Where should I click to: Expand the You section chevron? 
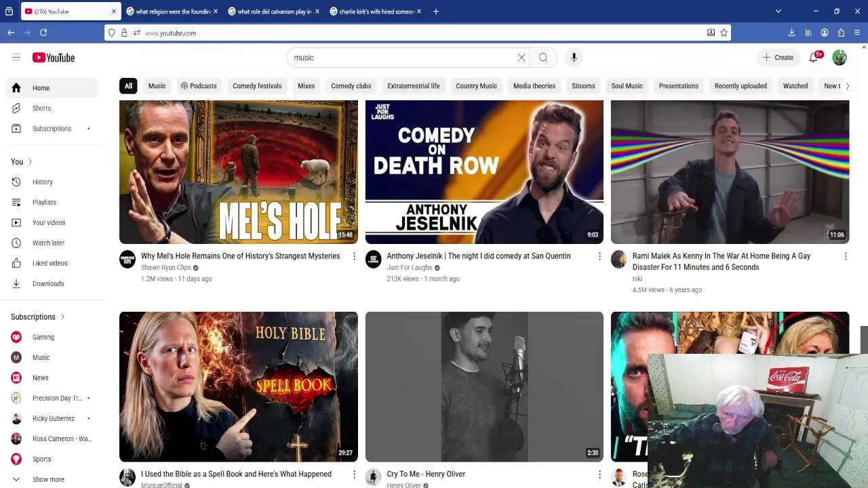coord(30,162)
